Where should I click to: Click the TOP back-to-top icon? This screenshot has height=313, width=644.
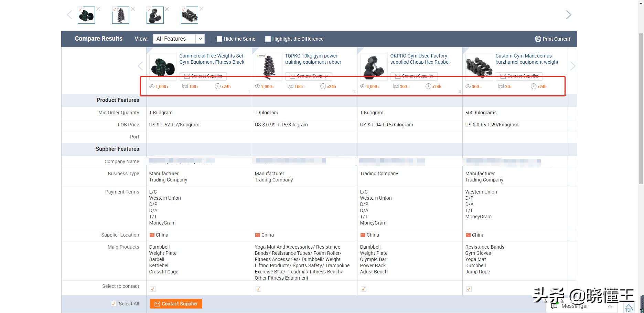click(629, 307)
